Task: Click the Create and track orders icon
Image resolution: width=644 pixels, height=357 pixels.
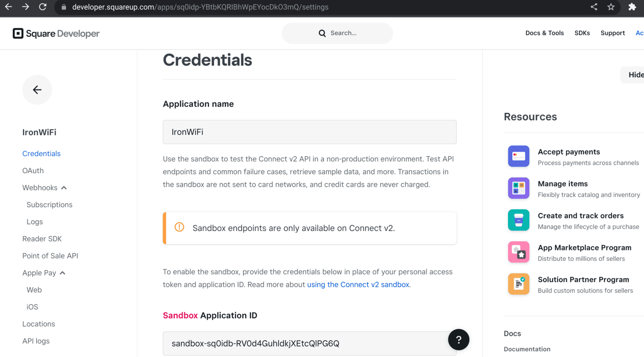Action: point(518,220)
